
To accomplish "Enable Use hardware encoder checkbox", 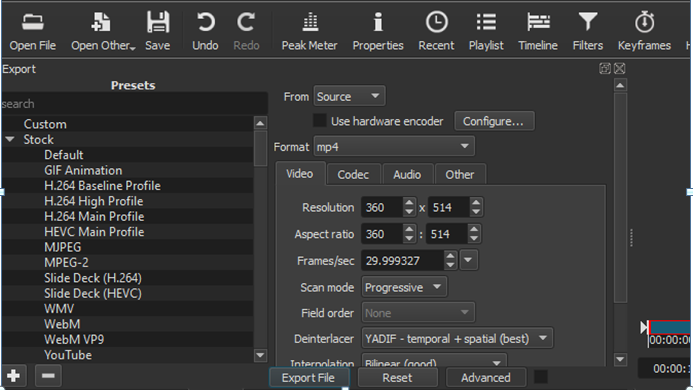I will pos(320,121).
